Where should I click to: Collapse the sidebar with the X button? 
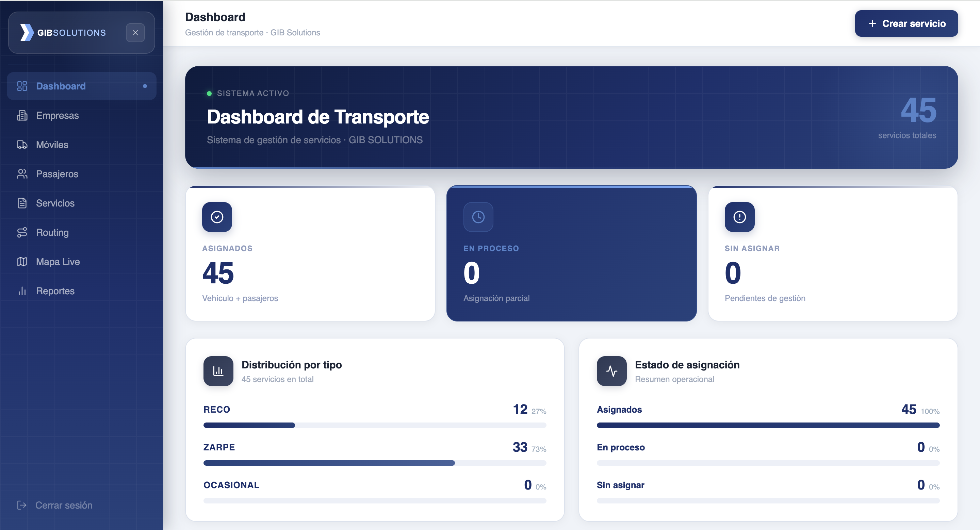[135, 33]
